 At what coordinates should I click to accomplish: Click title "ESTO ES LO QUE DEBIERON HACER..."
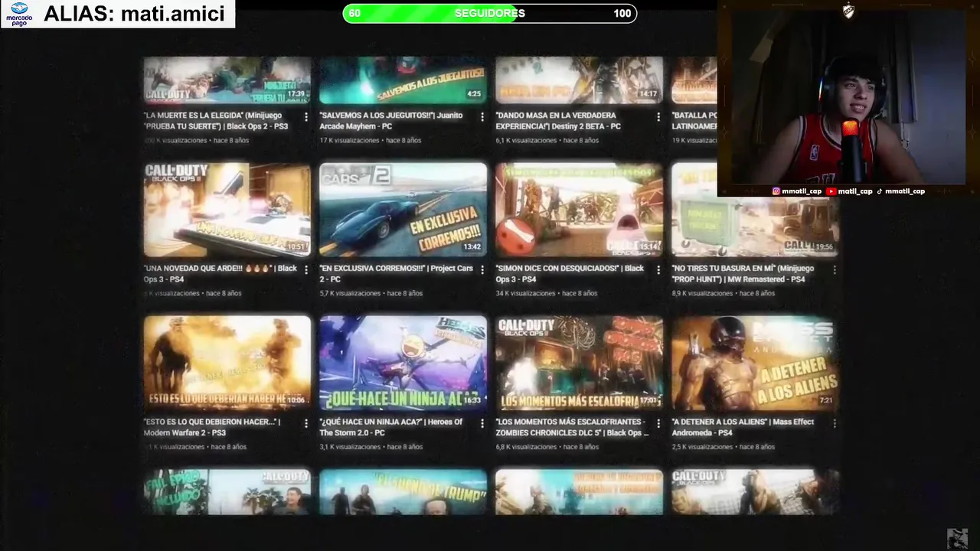point(212,427)
